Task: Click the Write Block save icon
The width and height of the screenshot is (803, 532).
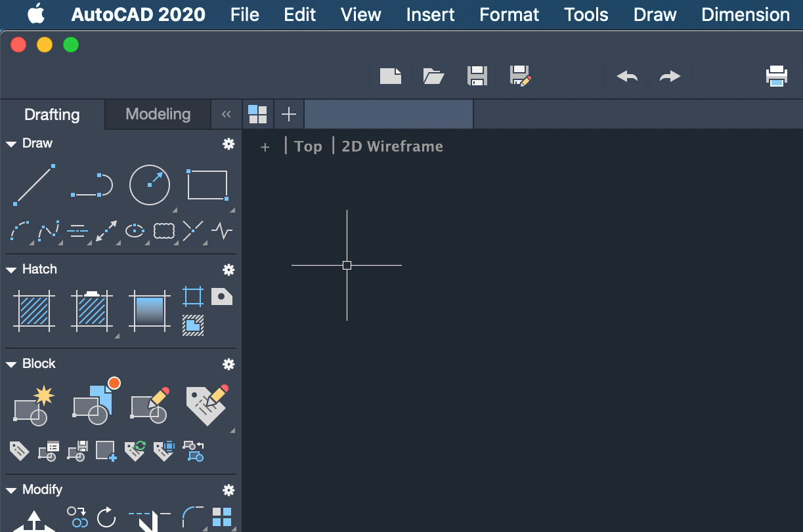Action: 77,451
